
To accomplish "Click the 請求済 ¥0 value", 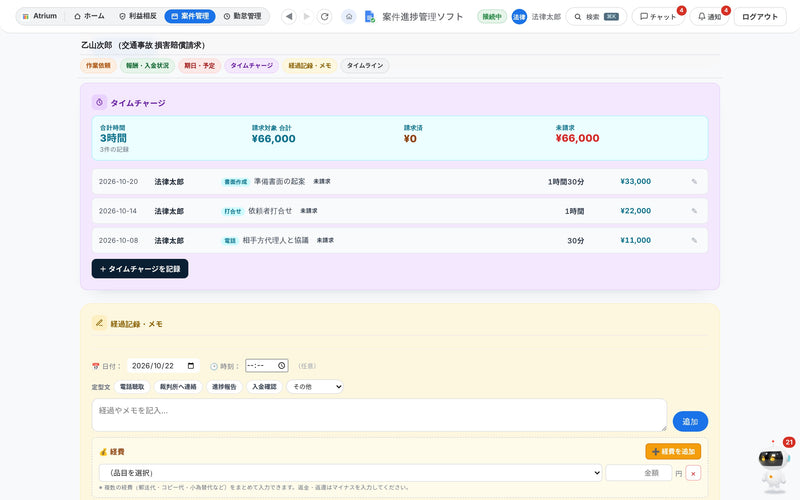I will click(410, 139).
